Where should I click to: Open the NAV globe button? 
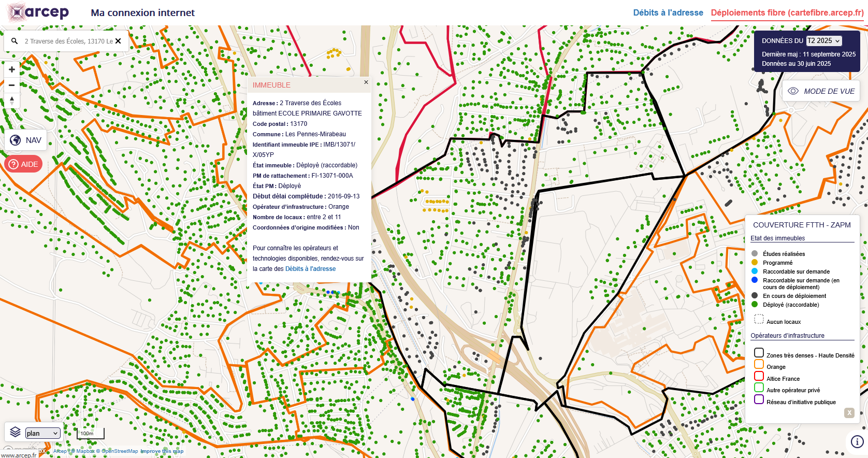coord(26,140)
